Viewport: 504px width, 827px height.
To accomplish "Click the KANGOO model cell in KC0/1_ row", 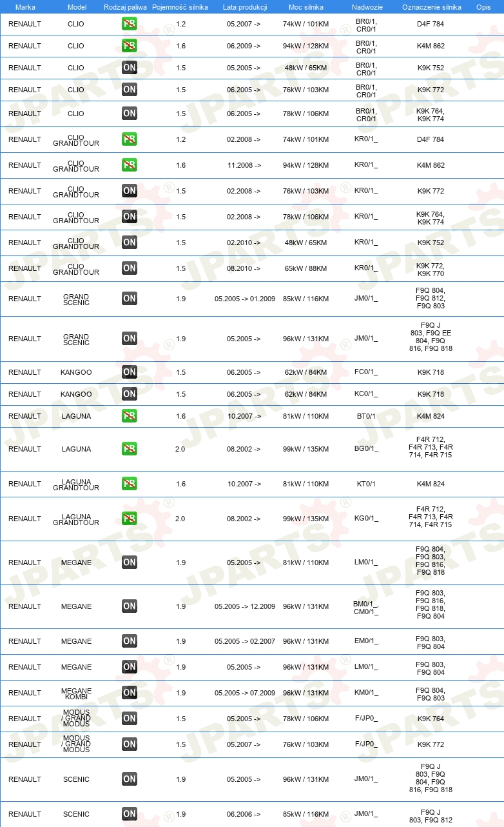I will coord(76,394).
